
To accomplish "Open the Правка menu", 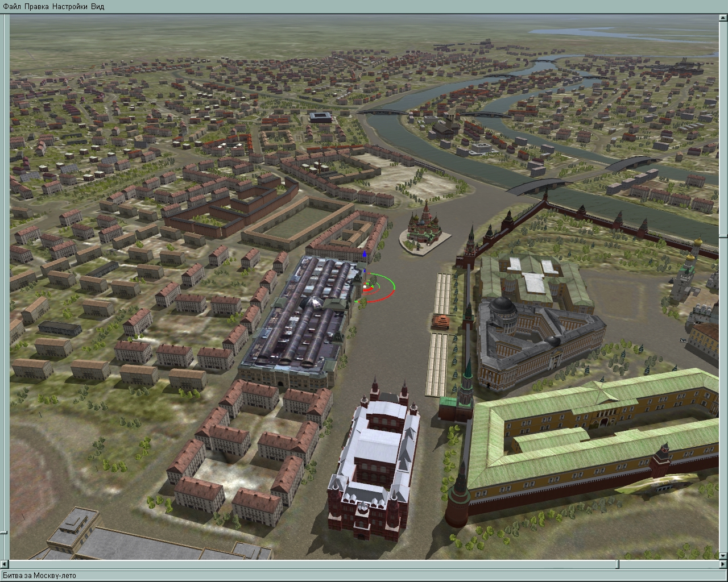I will pos(36,6).
